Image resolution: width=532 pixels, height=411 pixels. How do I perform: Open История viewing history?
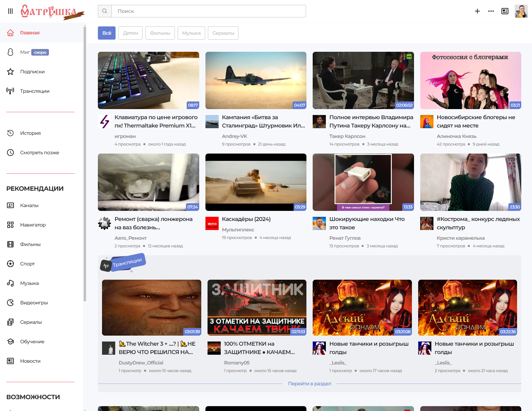pos(30,133)
